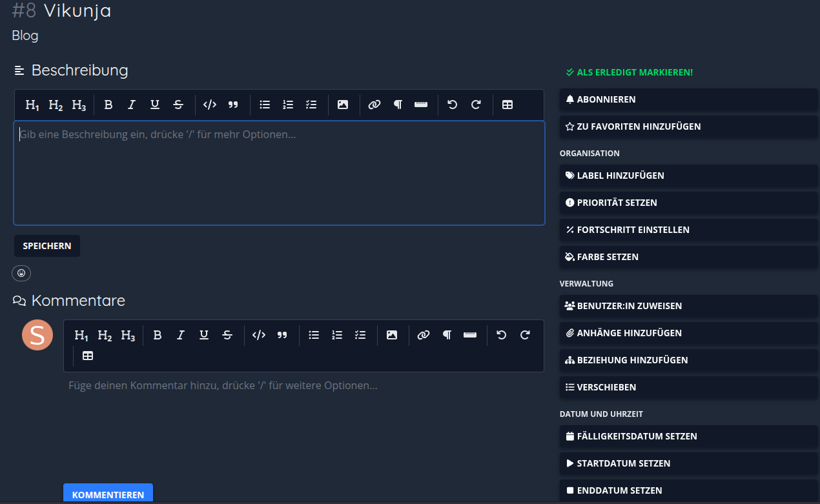Click the blockquote icon in the comment toolbar
820x504 pixels.
coord(282,335)
